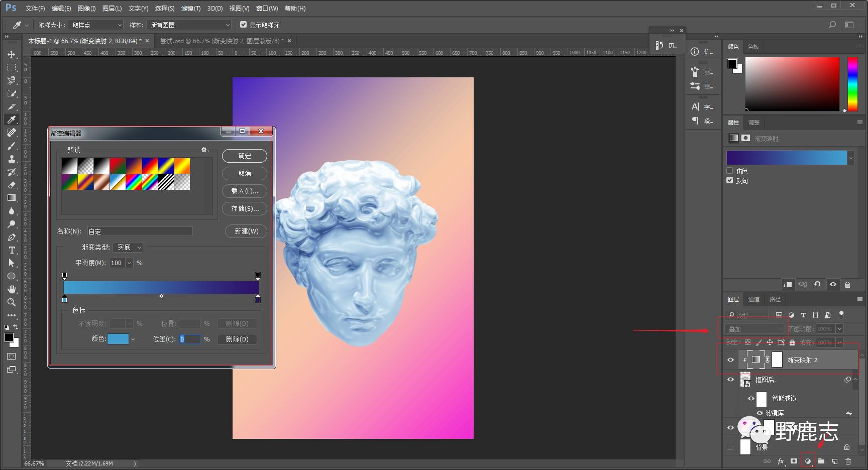Select the Move tool
The image size is (868, 470).
pyautogui.click(x=12, y=54)
